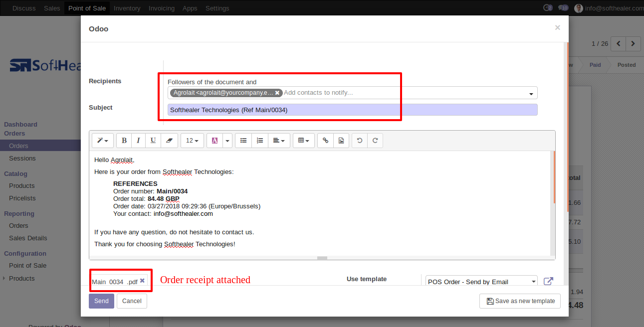This screenshot has height=327, width=644.
Task: Go to previous record arrow
Action: (x=619, y=44)
